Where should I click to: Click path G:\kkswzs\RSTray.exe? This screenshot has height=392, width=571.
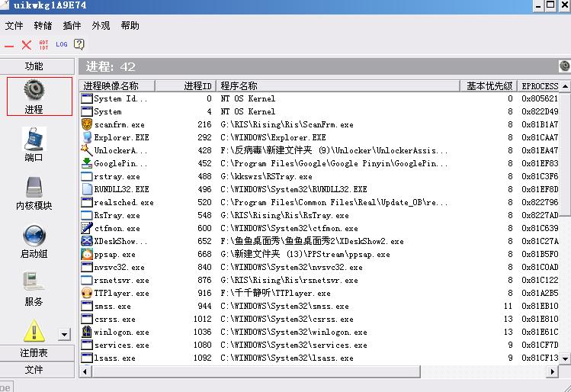266,177
